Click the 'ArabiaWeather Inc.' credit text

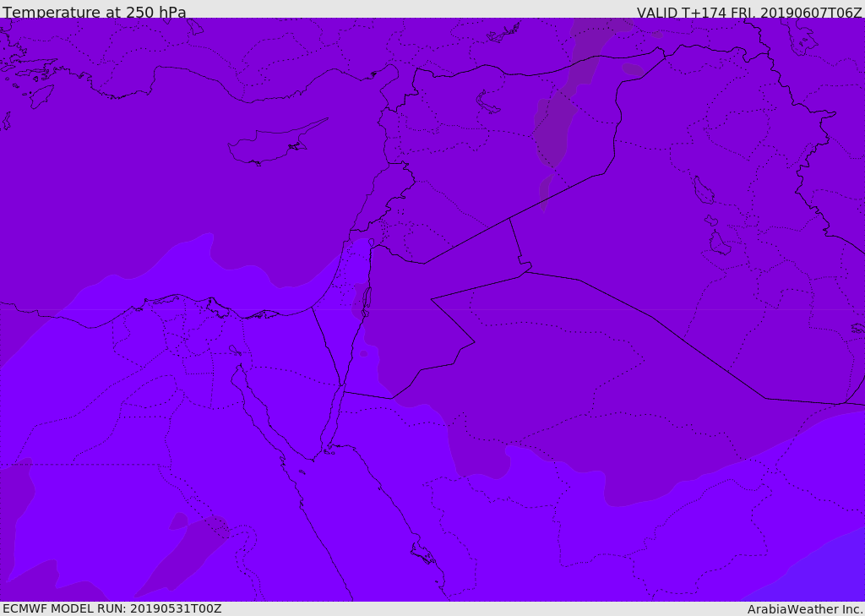[x=805, y=609]
